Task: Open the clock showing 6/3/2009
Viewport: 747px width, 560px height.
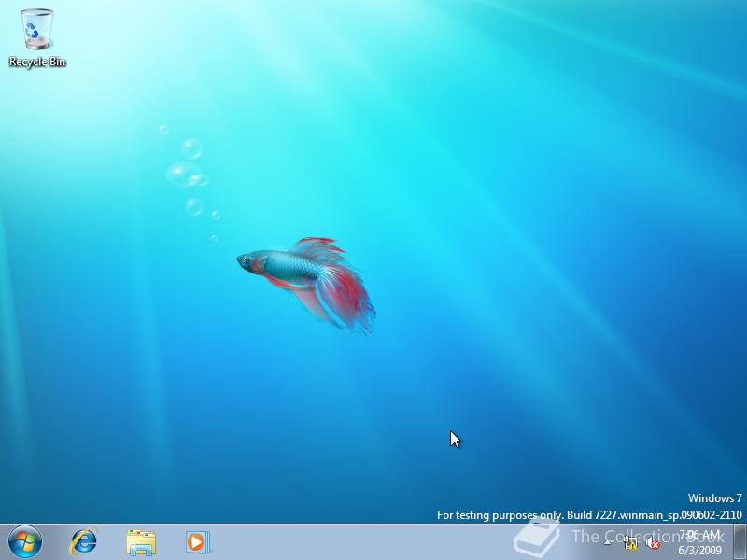Action: click(x=699, y=542)
